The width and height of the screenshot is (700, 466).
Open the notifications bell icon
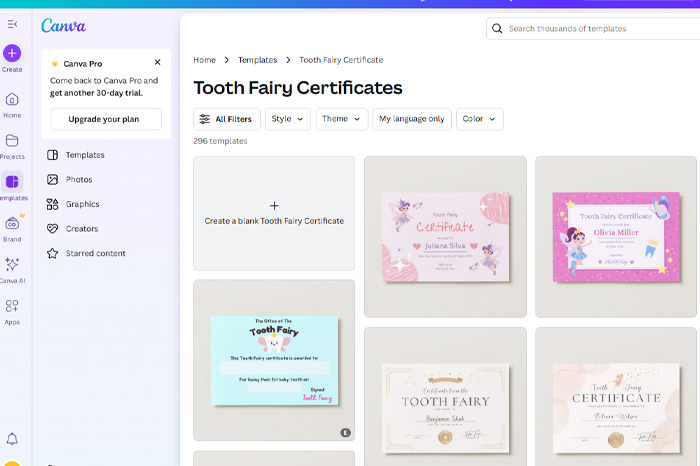click(x=12, y=439)
